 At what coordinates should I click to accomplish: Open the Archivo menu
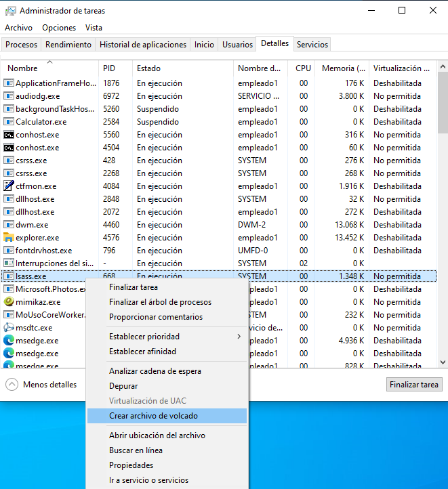19,28
